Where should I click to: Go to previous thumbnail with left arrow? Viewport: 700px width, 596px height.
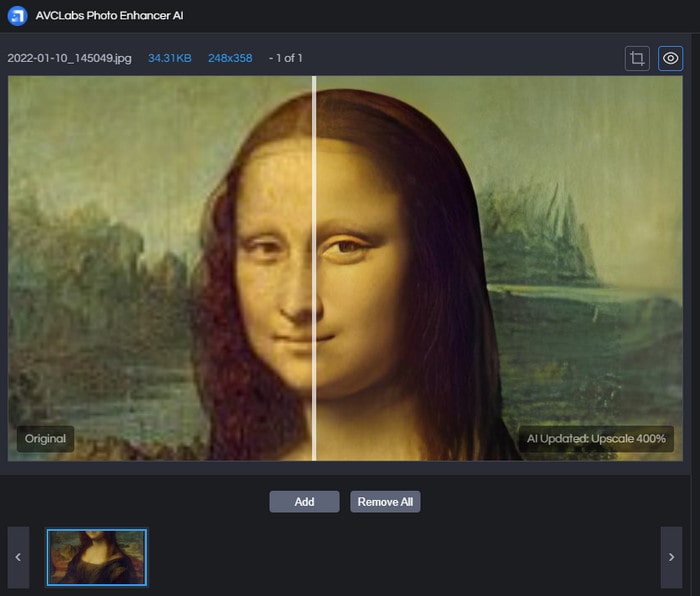coord(18,557)
